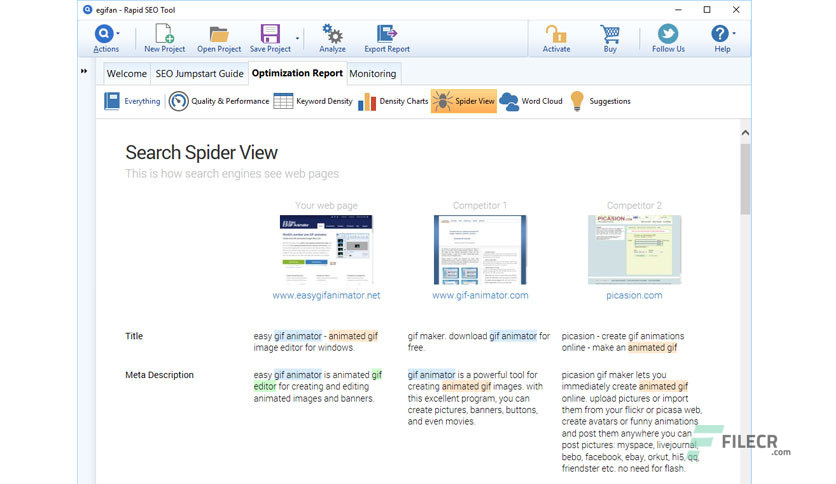
Task: Click the Competitor 1 page thumbnail
Action: [480, 249]
